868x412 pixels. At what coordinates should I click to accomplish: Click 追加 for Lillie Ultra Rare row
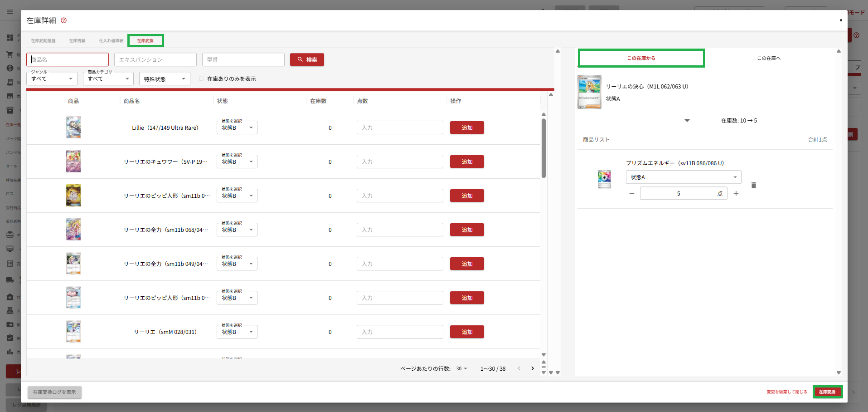[466, 128]
